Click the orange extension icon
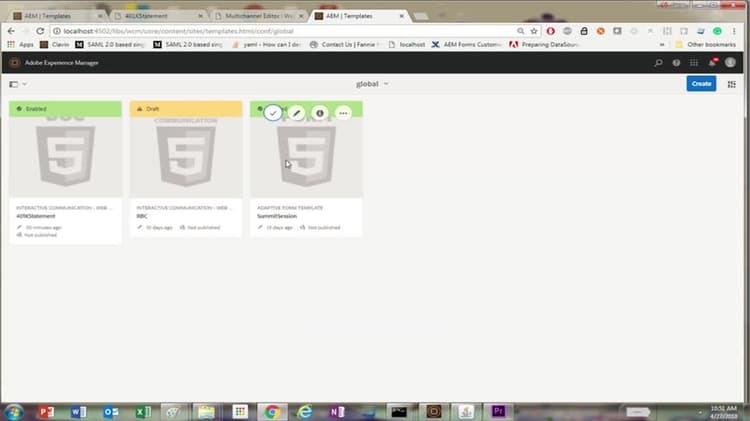This screenshot has width=750, height=421. coord(600,31)
